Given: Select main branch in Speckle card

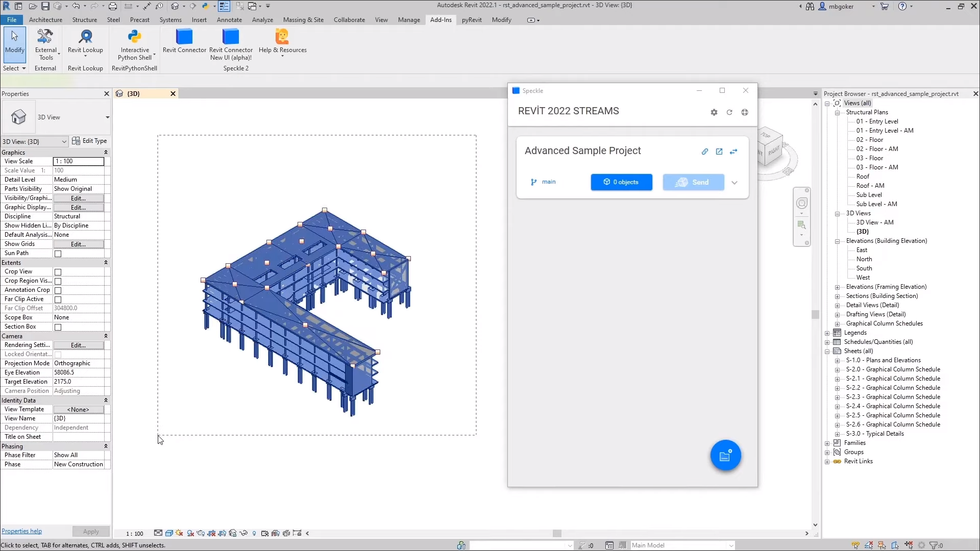Looking at the screenshot, I should coord(543,182).
